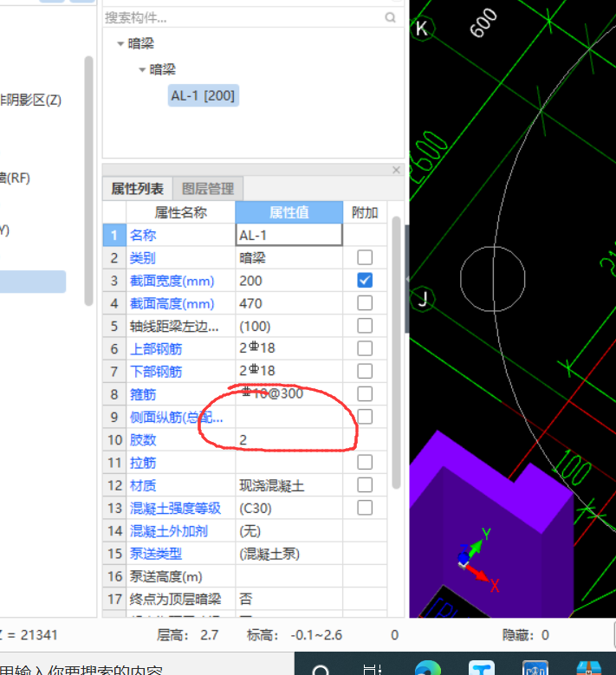The width and height of the screenshot is (616, 675).
Task: Click axis label J hexagon in drawing
Action: tap(422, 299)
